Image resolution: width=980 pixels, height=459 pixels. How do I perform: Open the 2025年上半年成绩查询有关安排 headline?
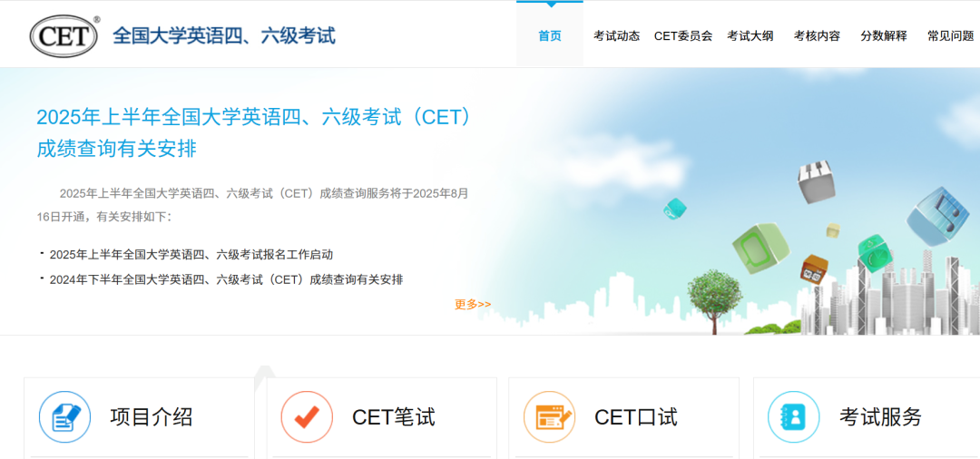click(x=255, y=132)
